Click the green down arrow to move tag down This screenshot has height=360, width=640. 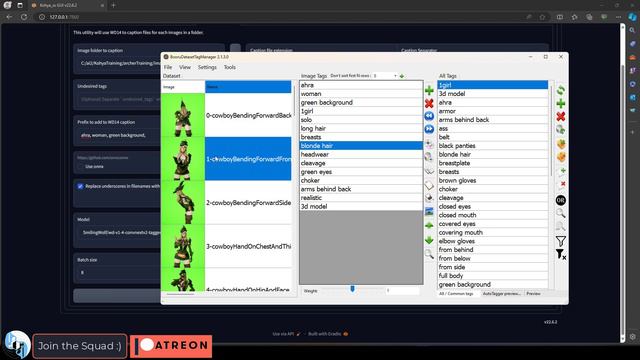point(429,240)
